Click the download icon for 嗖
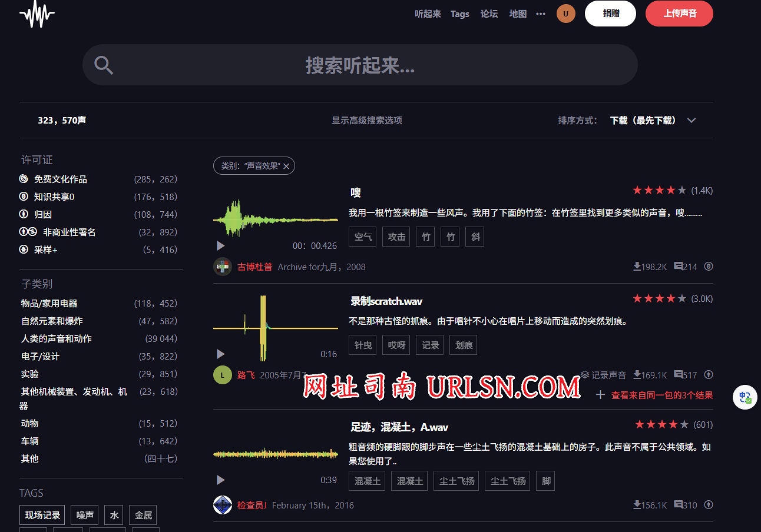 [x=637, y=267]
